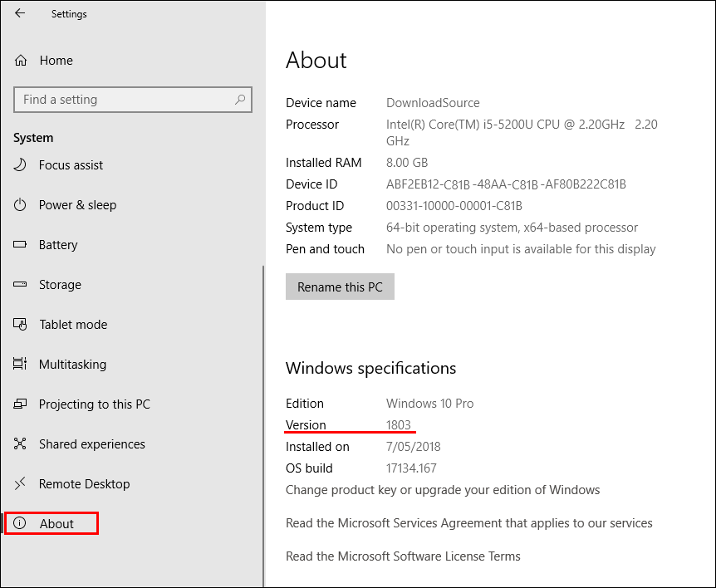Viewport: 716px width, 588px height.
Task: Click the installed RAM value 8.00 GB
Action: pos(407,163)
